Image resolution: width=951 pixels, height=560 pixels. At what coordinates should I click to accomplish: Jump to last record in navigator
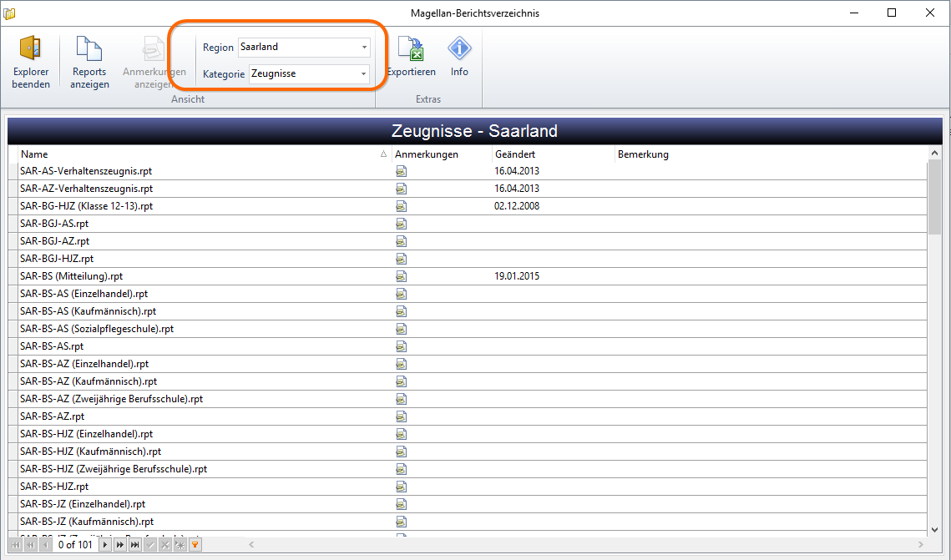coord(135,545)
